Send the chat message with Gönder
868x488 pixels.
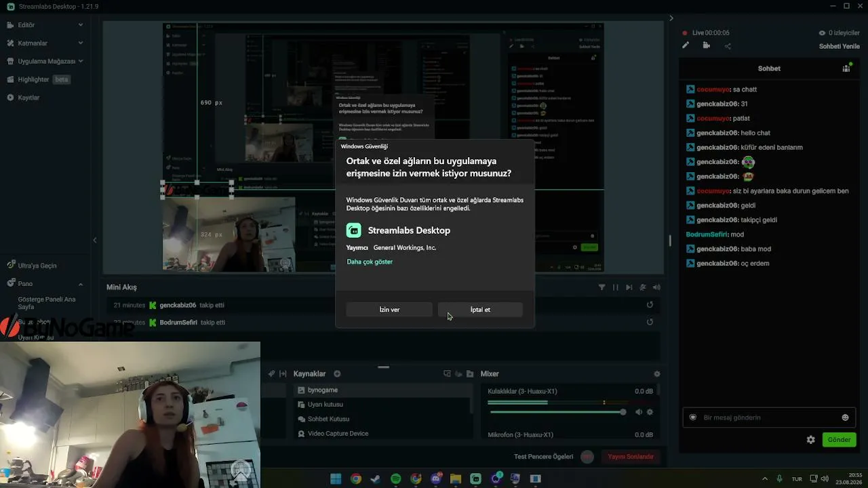click(x=839, y=440)
